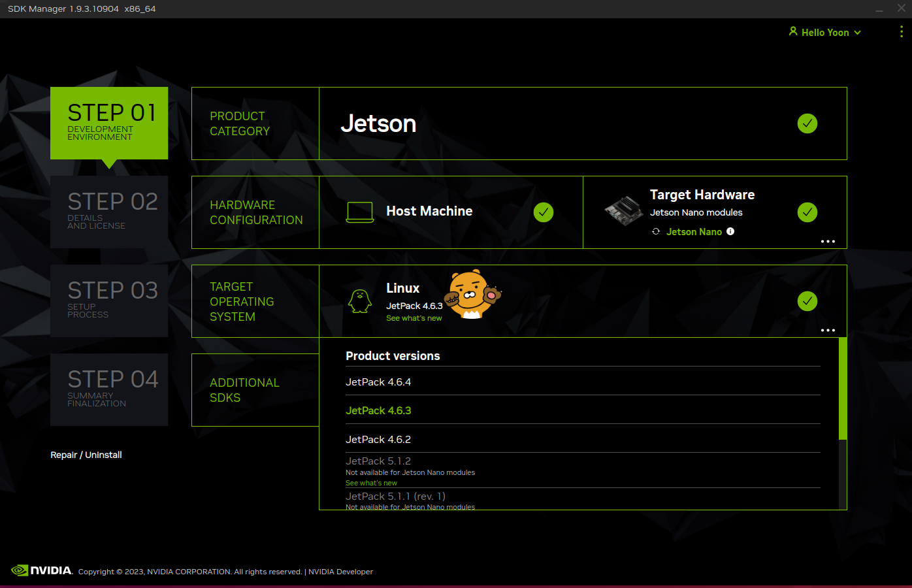Image resolution: width=912 pixels, height=588 pixels.
Task: Click the Target Hardware heading
Action: pos(702,195)
